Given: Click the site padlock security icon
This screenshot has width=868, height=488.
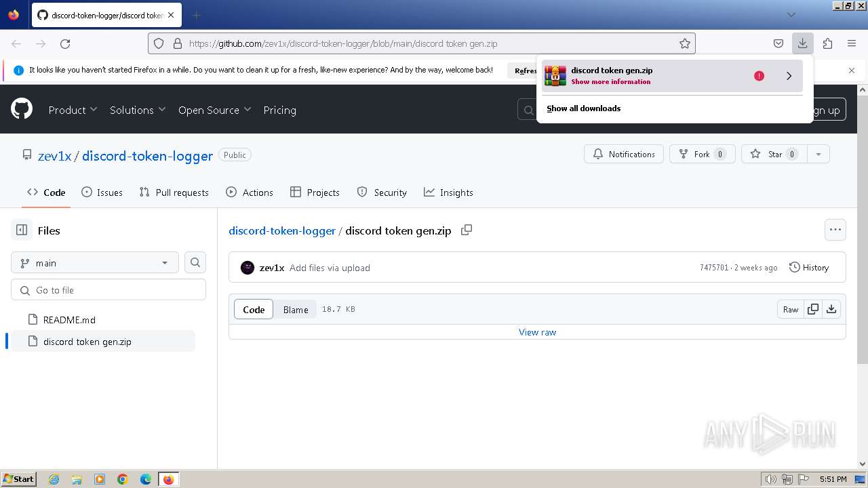Looking at the screenshot, I should point(178,43).
